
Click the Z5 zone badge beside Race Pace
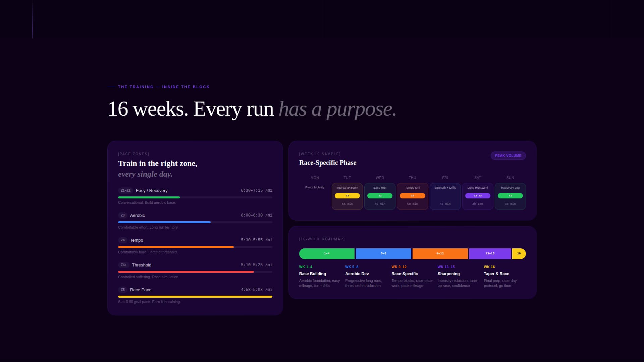pos(123,290)
